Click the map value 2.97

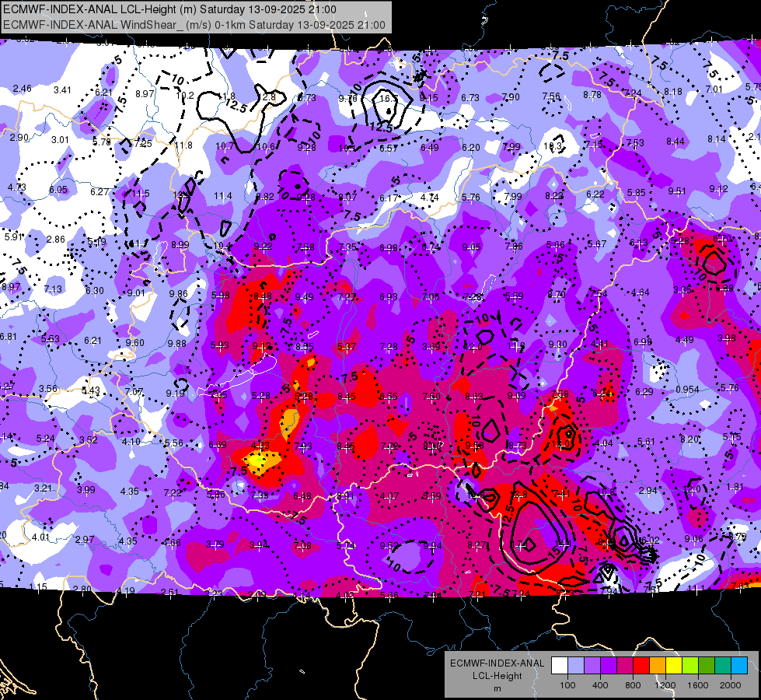coord(85,540)
